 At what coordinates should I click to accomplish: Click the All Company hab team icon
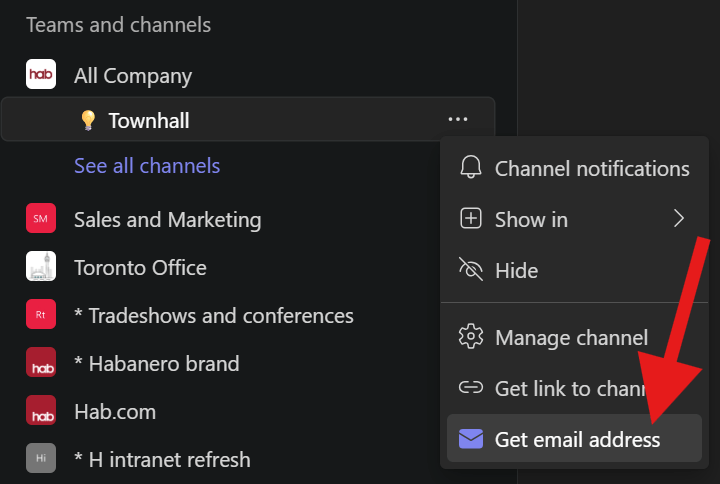point(41,75)
